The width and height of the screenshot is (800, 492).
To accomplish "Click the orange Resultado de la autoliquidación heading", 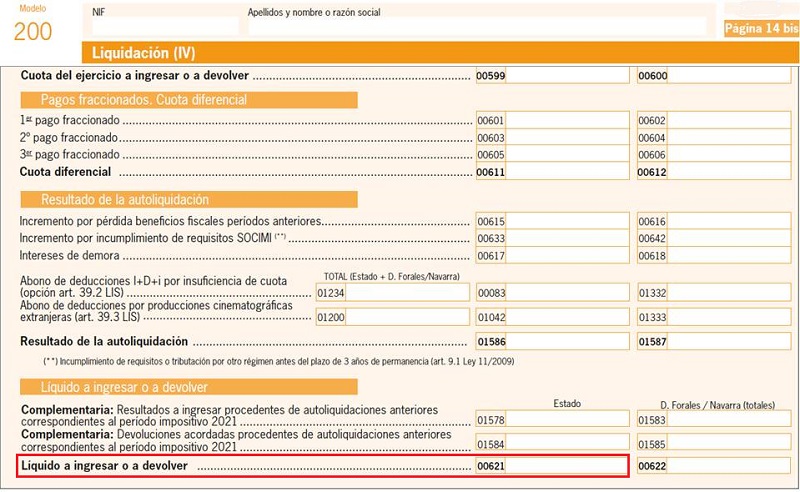I will pos(189,200).
